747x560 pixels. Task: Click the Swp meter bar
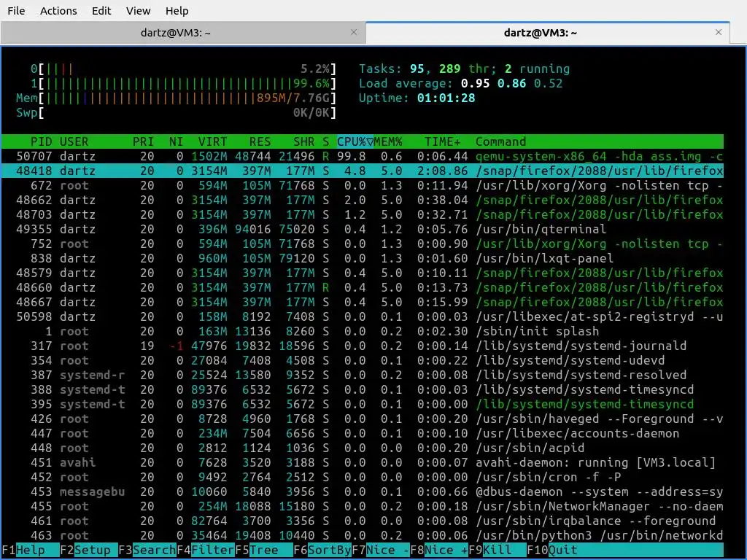[177, 113]
